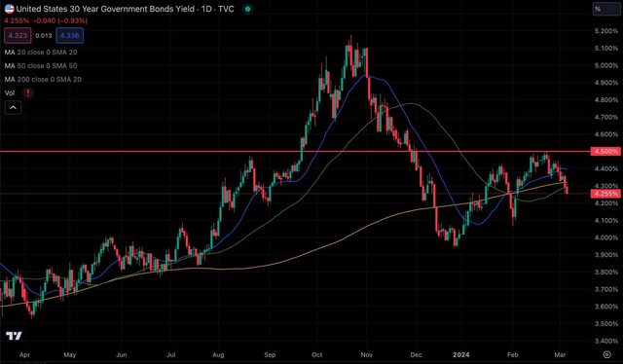The width and height of the screenshot is (623, 364).
Task: Select the MA 20 close indicator legend
Action: 41,52
